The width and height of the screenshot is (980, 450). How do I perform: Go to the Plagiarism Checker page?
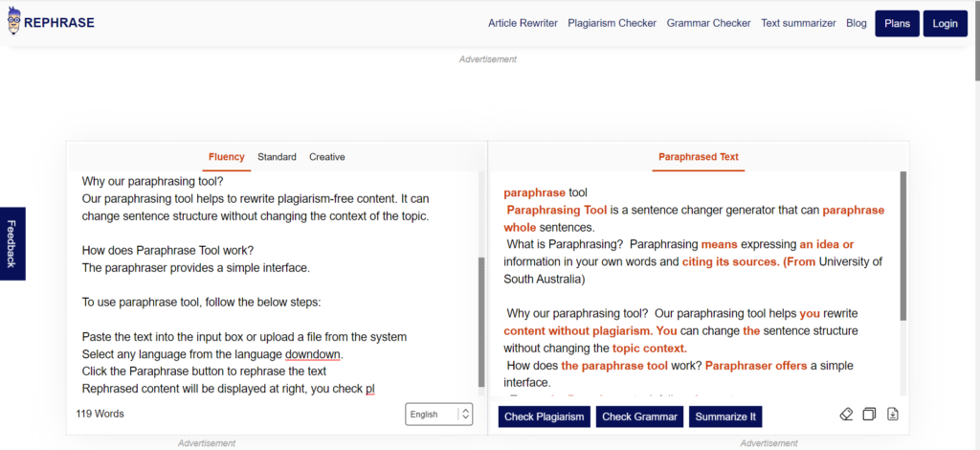pyautogui.click(x=612, y=23)
